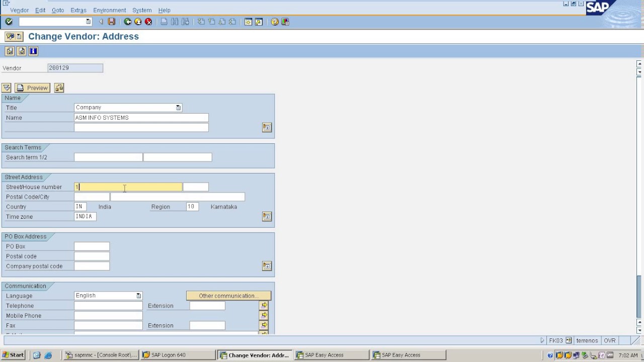Click the icon right of Preview button
The height and width of the screenshot is (362, 644).
[59, 88]
